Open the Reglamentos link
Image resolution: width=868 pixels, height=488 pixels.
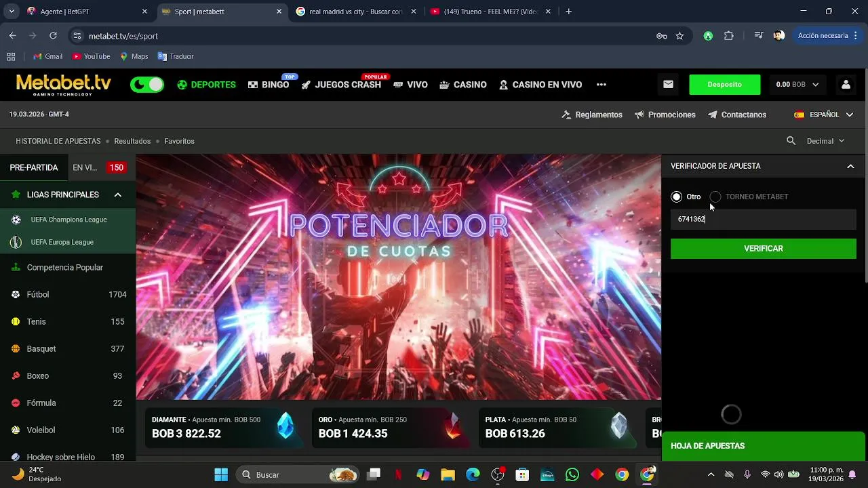pyautogui.click(x=592, y=115)
